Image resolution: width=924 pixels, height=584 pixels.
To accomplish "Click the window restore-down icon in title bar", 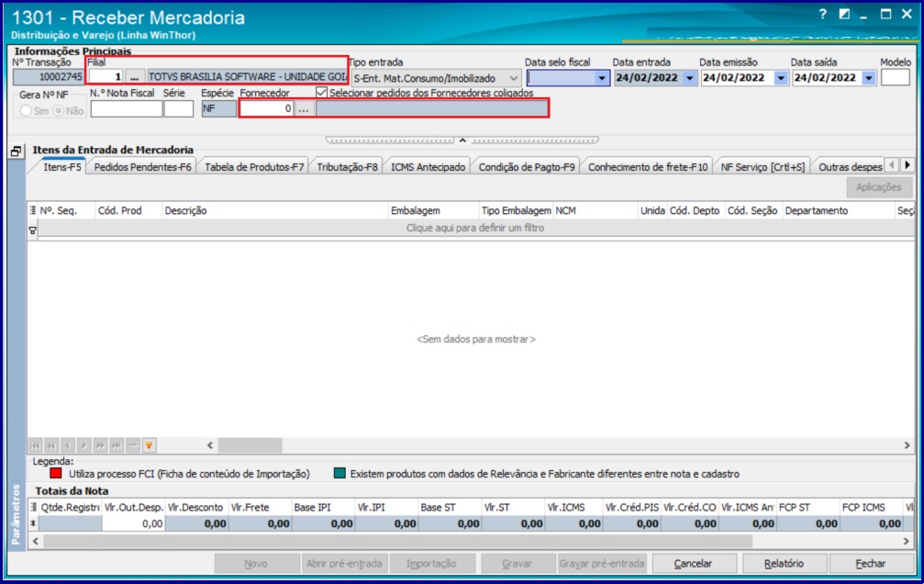I will [844, 14].
